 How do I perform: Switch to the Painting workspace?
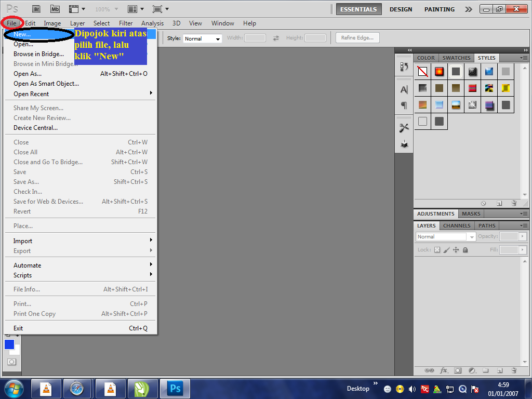(440, 9)
